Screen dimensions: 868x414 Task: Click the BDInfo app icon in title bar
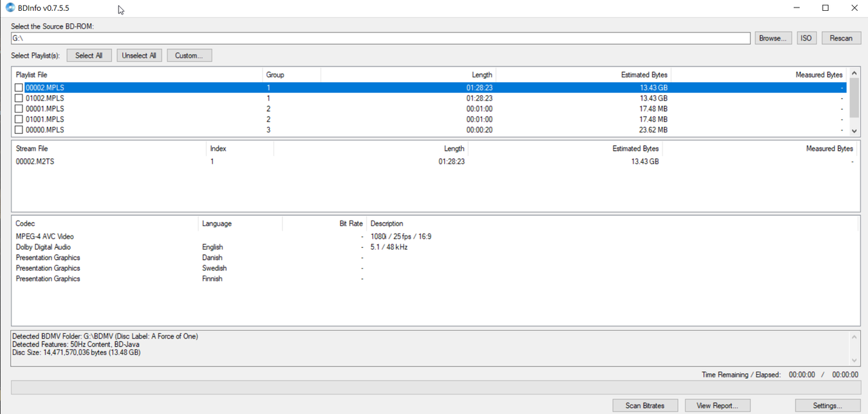(10, 8)
